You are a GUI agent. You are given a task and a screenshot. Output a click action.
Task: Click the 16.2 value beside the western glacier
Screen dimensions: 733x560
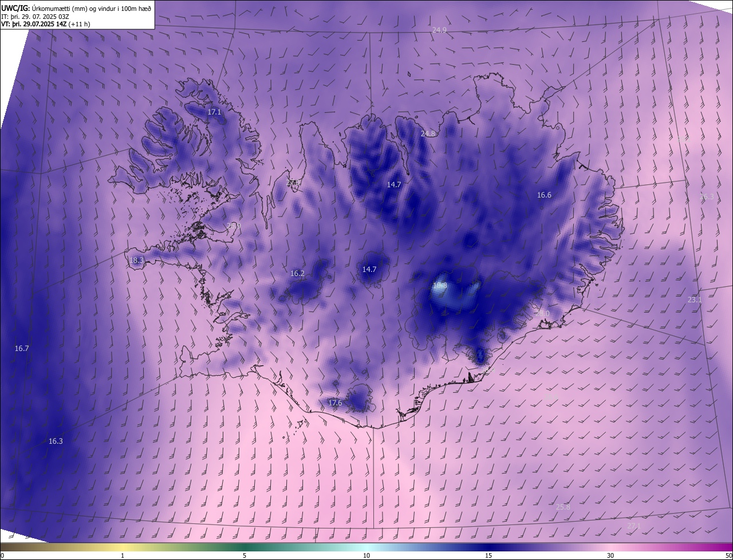[298, 273]
